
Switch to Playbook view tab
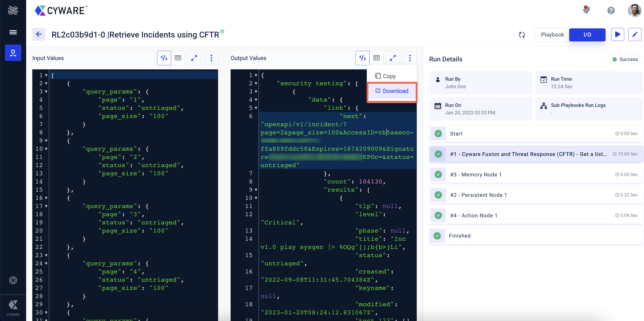click(x=552, y=35)
